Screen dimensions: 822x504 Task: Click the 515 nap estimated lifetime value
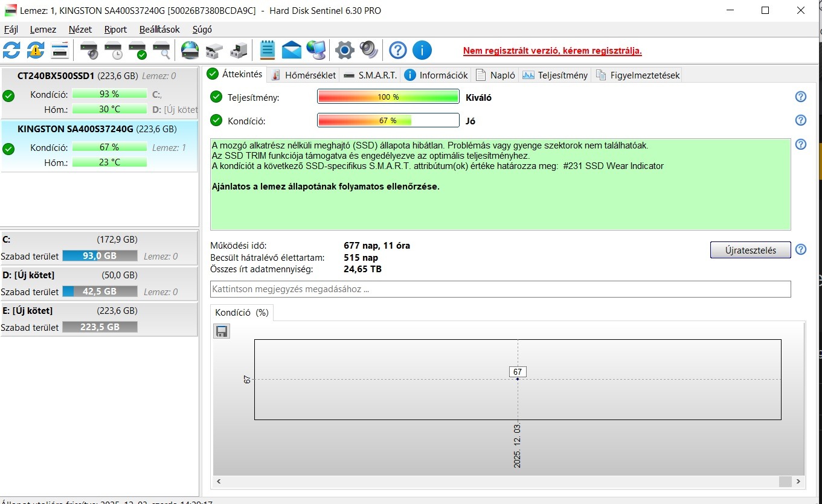(361, 258)
